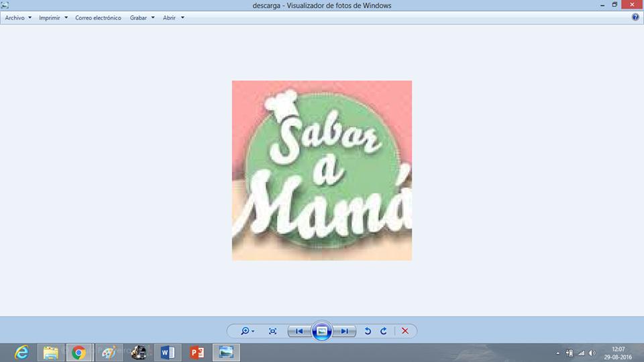This screenshot has width=644, height=362.
Task: Click the window system menu icon
Action: pos(5,5)
